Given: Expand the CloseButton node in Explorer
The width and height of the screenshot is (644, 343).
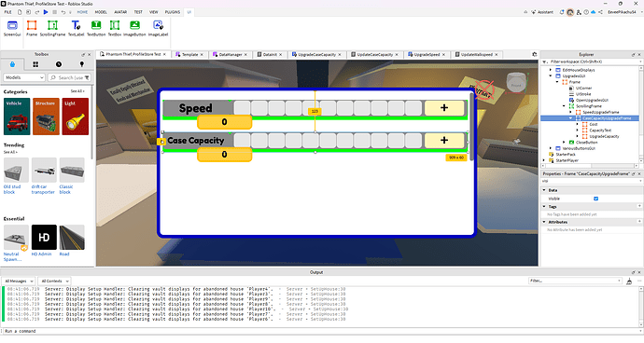Looking at the screenshot, I should [x=564, y=143].
